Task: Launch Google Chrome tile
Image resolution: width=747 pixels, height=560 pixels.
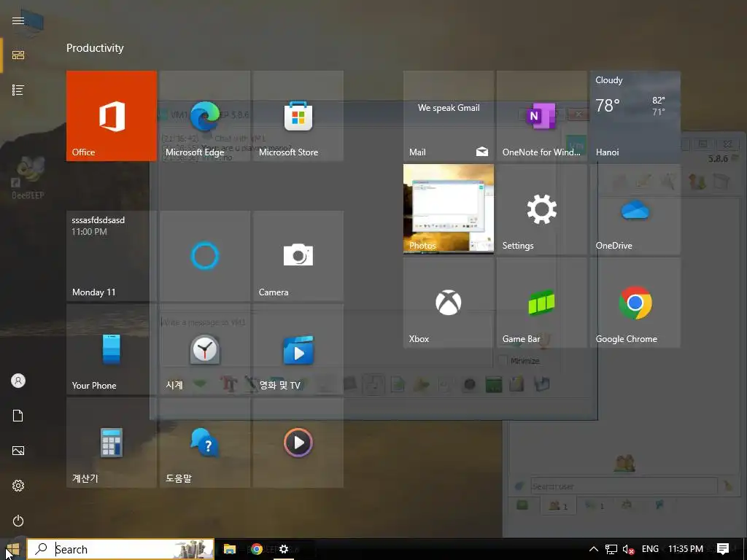Action: [635, 303]
